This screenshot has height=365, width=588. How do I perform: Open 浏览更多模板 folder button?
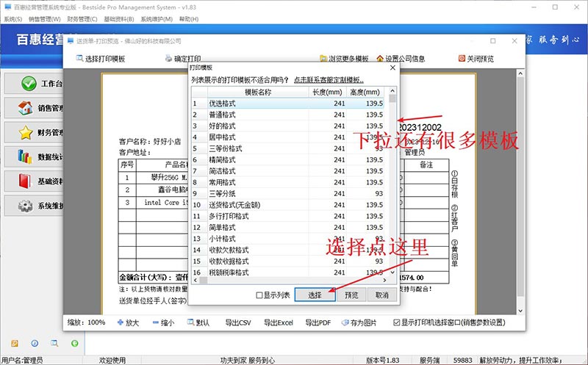tap(344, 59)
